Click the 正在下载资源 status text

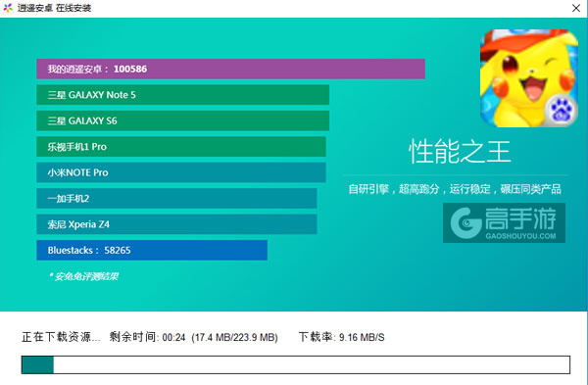61,337
